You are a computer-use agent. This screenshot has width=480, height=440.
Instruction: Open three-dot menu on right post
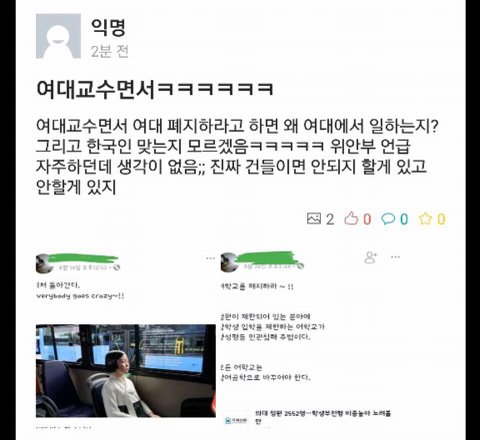[x=395, y=257]
